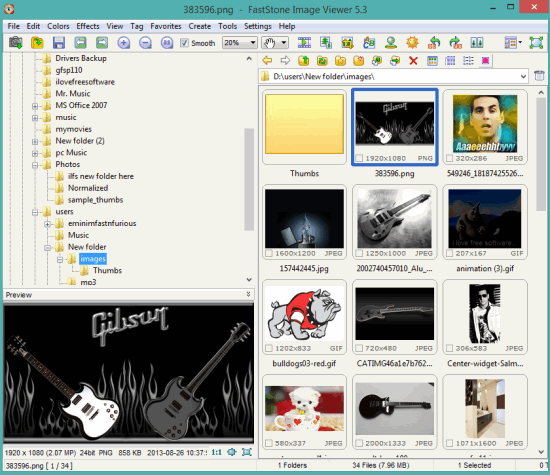Click the Save As floppy icon
The image size is (550, 475).
click(59, 43)
